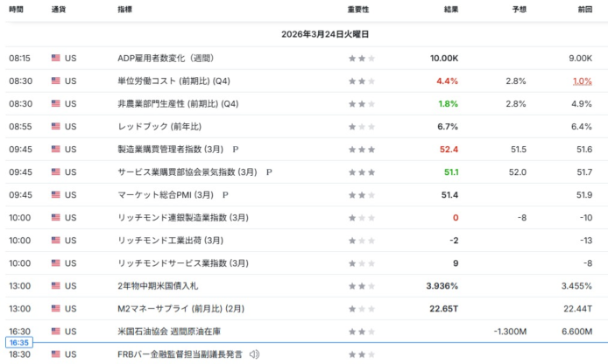Click the importance stars for レッドブック
This screenshot has width=608, height=364.
361,127
